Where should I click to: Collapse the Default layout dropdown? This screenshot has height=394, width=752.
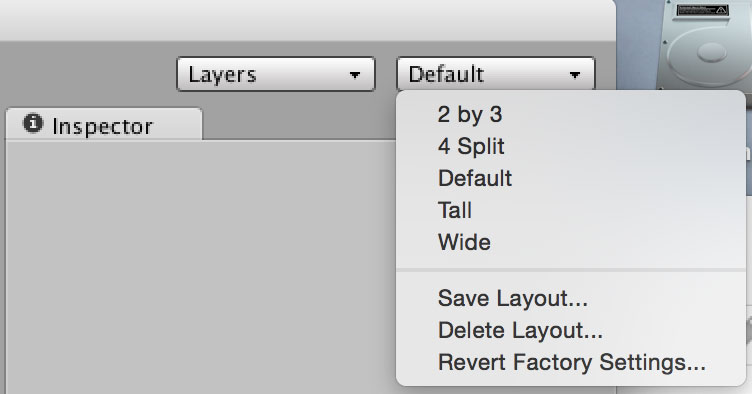pyautogui.click(x=496, y=74)
